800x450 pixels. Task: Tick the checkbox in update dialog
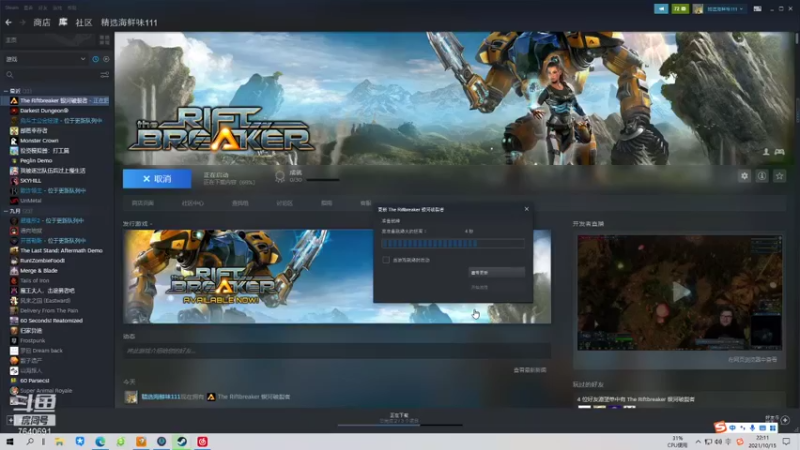pos(386,260)
